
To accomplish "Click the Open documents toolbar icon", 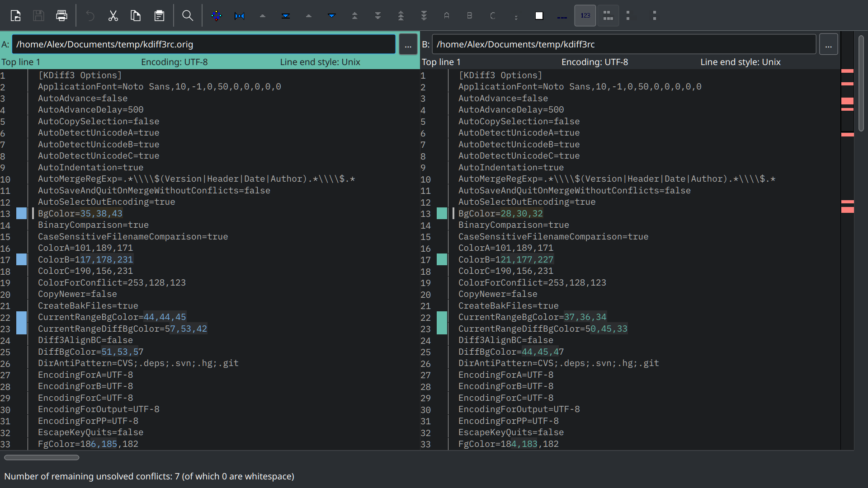I will (x=15, y=16).
